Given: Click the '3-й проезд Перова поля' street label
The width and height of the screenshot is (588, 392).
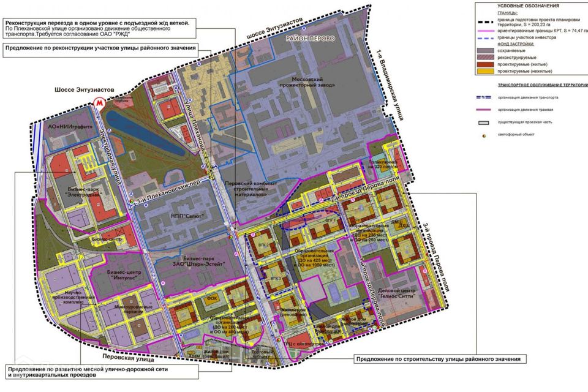Looking at the screenshot, I should click(436, 257).
